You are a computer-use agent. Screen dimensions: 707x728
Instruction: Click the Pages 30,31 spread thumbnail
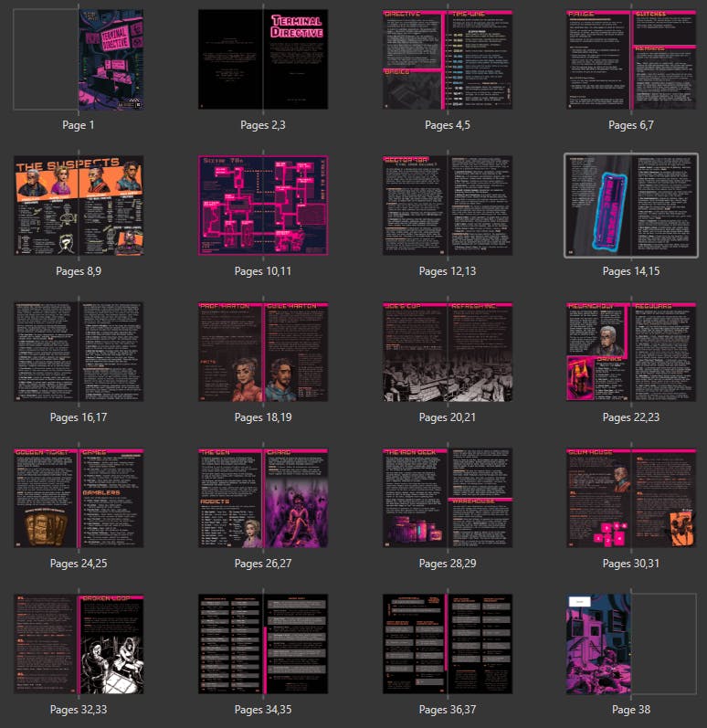631,498
